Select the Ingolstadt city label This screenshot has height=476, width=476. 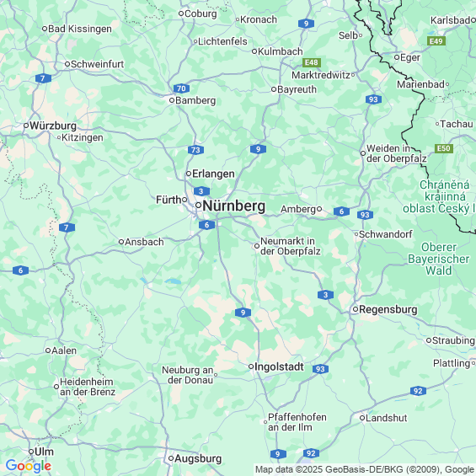click(x=279, y=366)
